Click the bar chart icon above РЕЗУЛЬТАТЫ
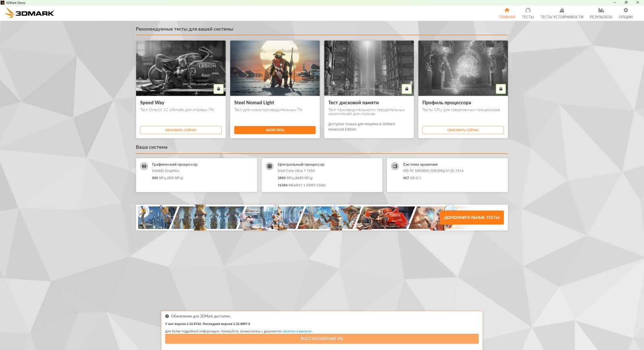Viewport: 644px width, 350px height. click(x=601, y=10)
